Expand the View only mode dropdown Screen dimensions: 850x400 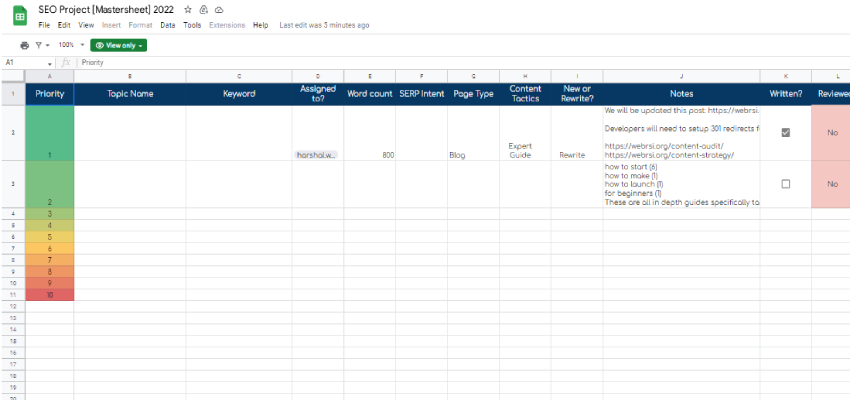pos(118,45)
